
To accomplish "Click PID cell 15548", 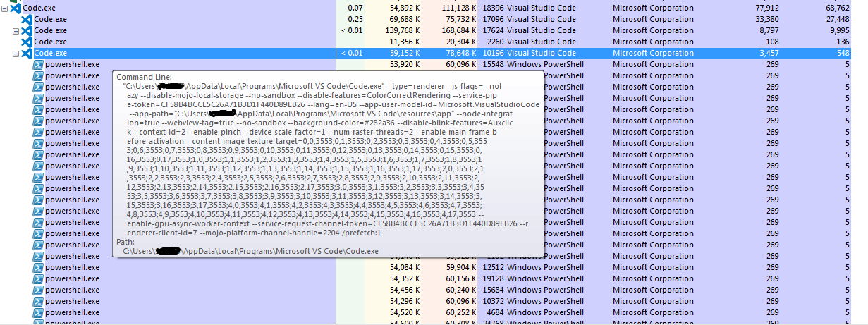I will (x=493, y=64).
